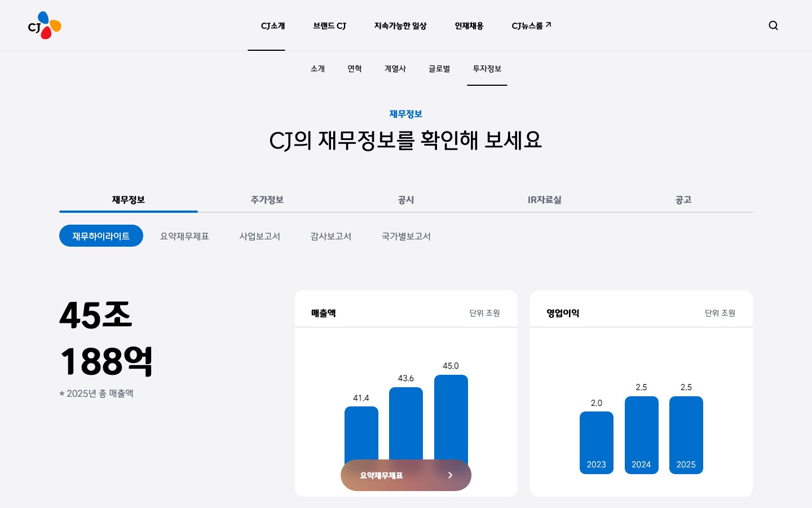Click the '* 2025년 총 매출액' footnote
The width and height of the screenshot is (812, 508).
pyautogui.click(x=96, y=393)
